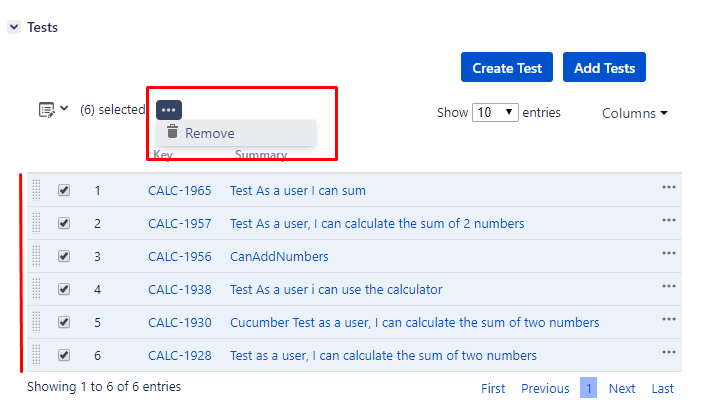
Task: Collapse the Tests section chevron
Action: point(14,27)
